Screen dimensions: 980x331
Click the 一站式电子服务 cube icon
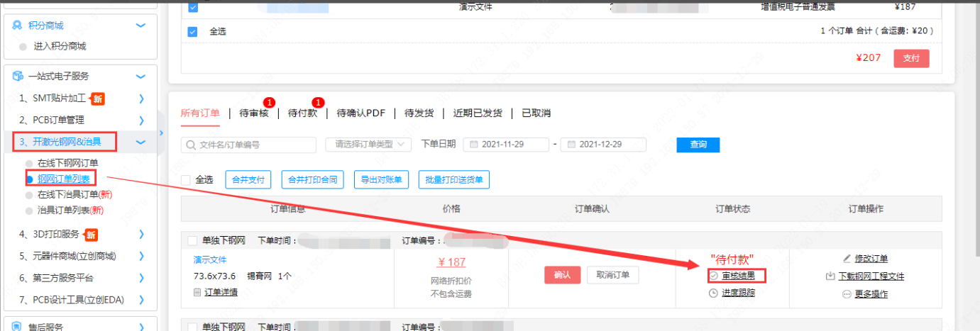point(18,76)
